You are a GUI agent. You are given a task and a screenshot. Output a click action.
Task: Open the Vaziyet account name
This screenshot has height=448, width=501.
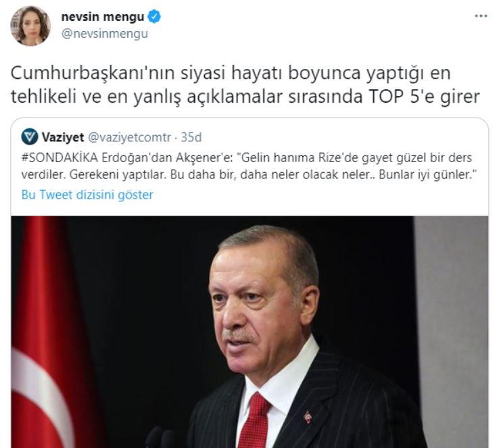click(63, 137)
